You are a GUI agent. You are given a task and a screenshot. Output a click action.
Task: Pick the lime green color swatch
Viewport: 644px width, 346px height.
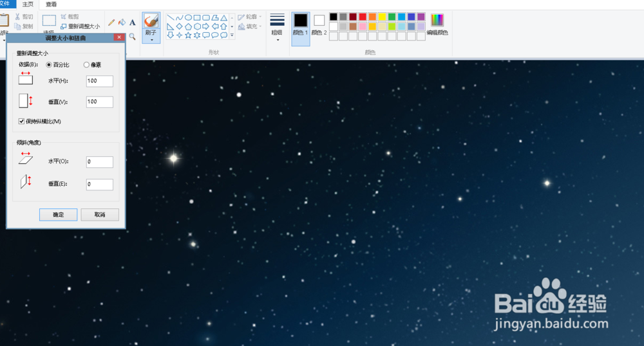coord(392,26)
